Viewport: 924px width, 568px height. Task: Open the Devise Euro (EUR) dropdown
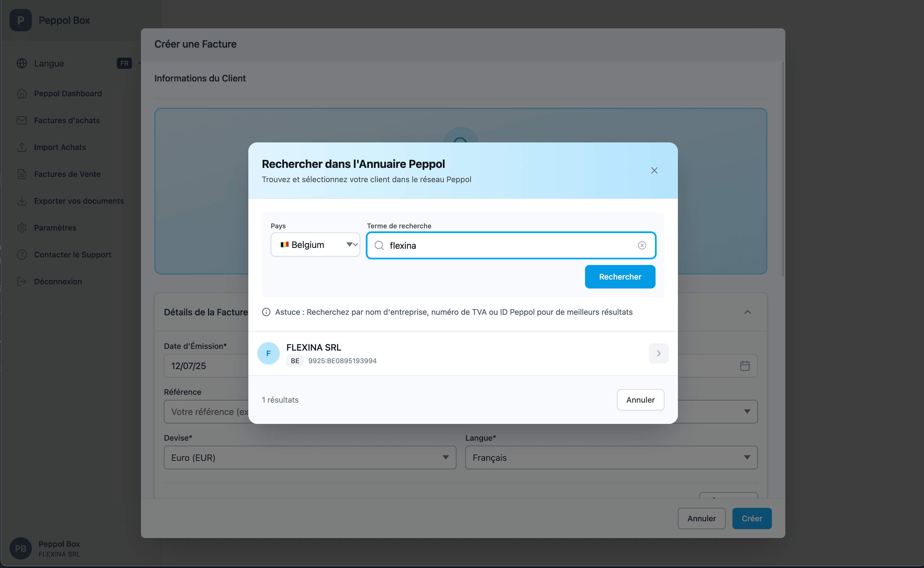pyautogui.click(x=310, y=457)
